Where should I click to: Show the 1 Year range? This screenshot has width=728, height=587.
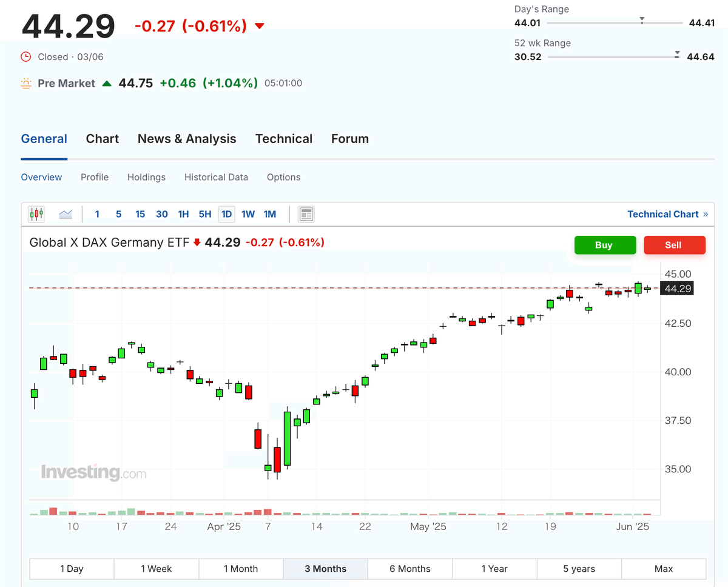pos(494,569)
